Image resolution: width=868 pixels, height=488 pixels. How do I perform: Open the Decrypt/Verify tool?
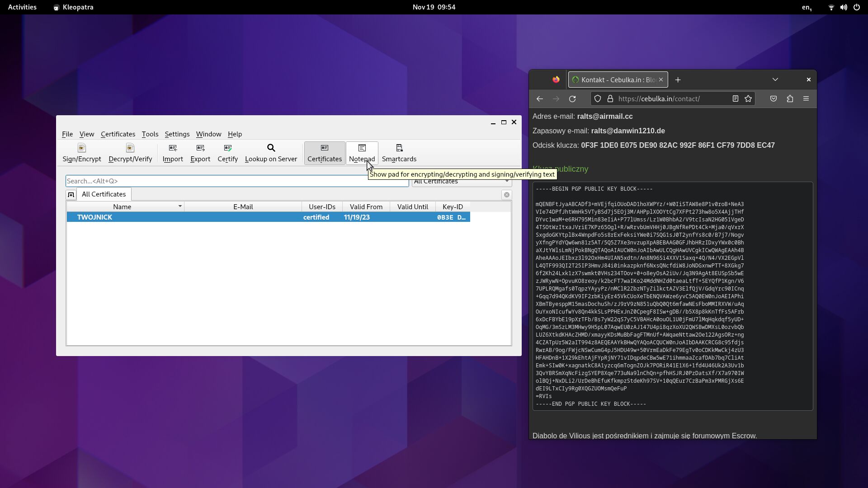pyautogui.click(x=130, y=153)
